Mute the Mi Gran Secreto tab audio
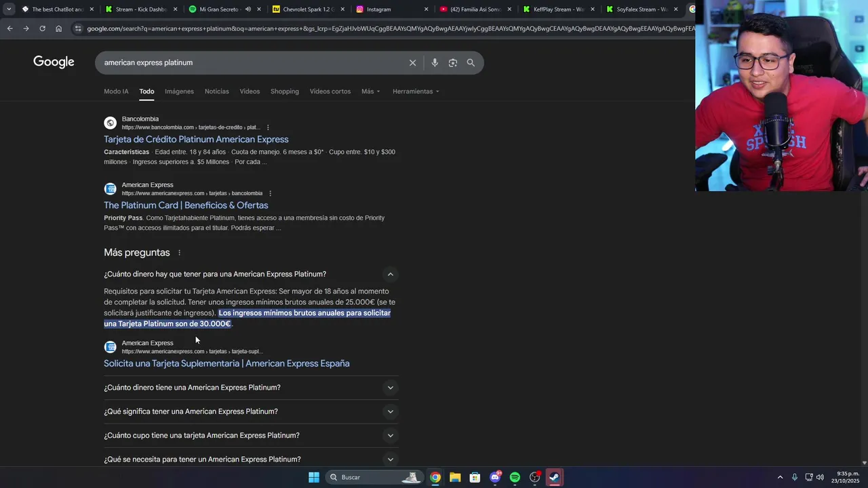This screenshot has height=488, width=868. (x=248, y=9)
